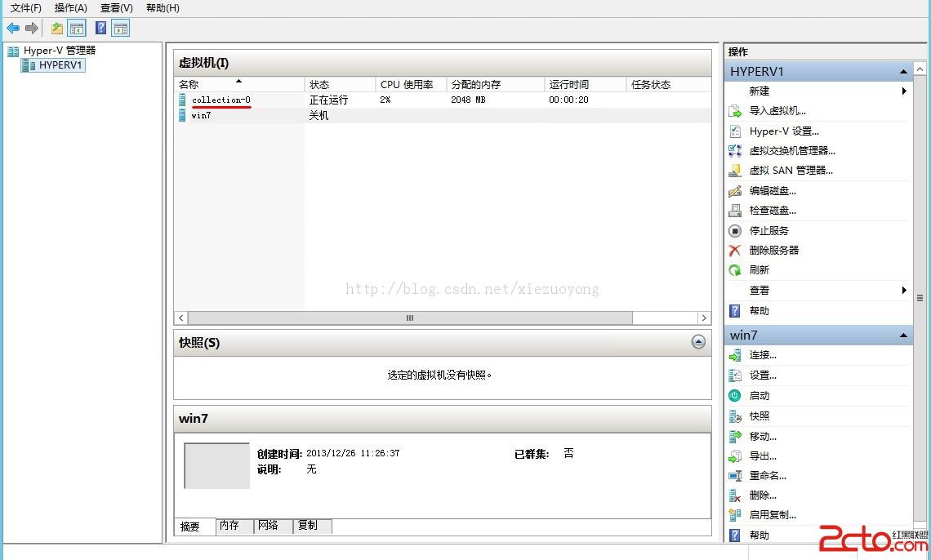
Task: Click horizontal scrollbar left arrow
Action: 181,318
